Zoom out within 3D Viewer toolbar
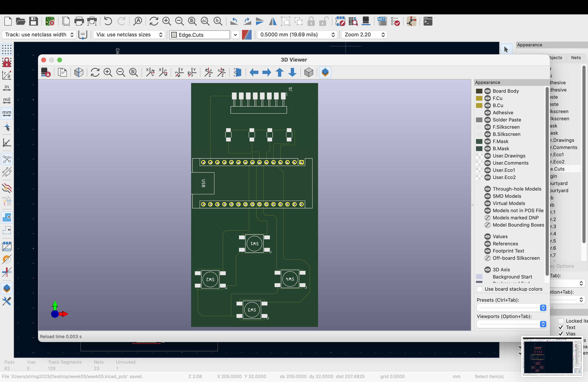The width and height of the screenshot is (588, 382). pos(121,72)
